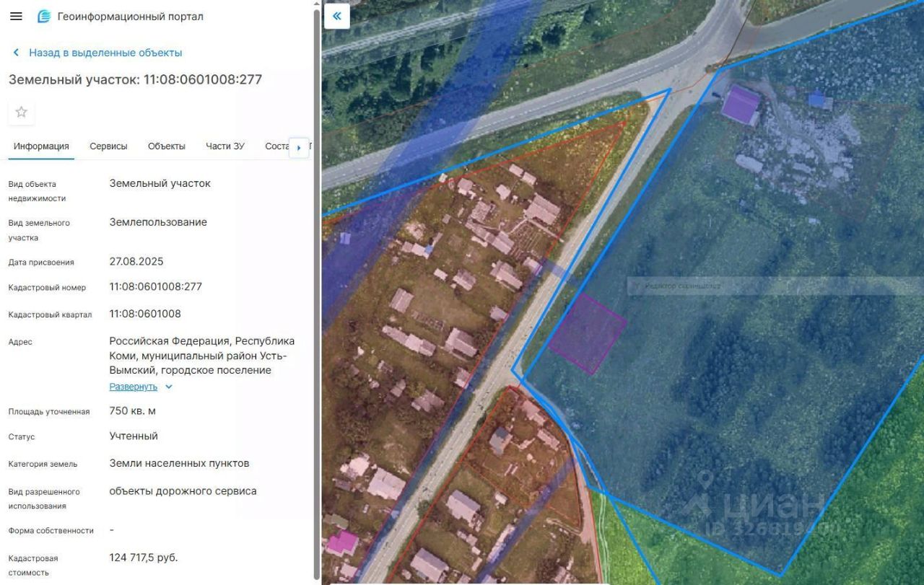
Task: Select the heading Земельный участок: 11:08:0601008:277
Action: (136, 79)
